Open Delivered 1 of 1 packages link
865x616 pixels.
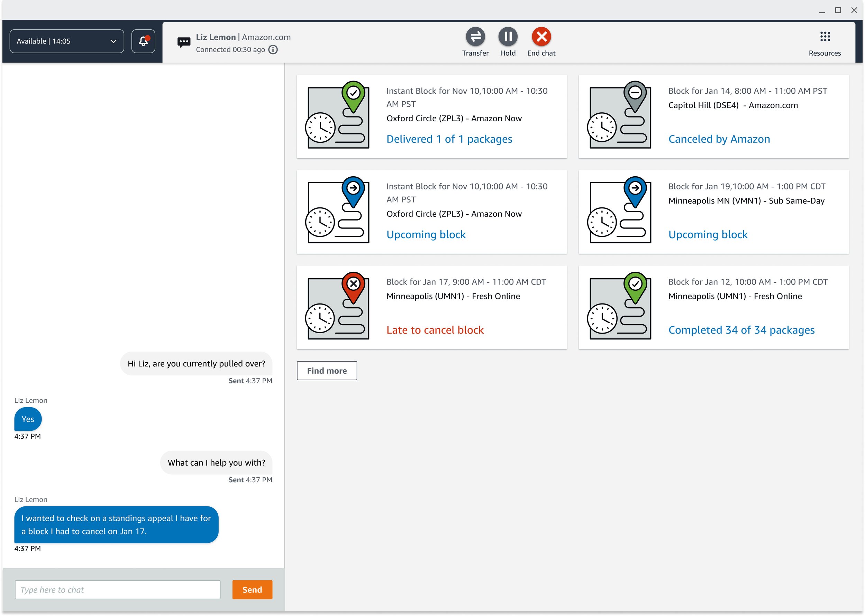pos(449,139)
